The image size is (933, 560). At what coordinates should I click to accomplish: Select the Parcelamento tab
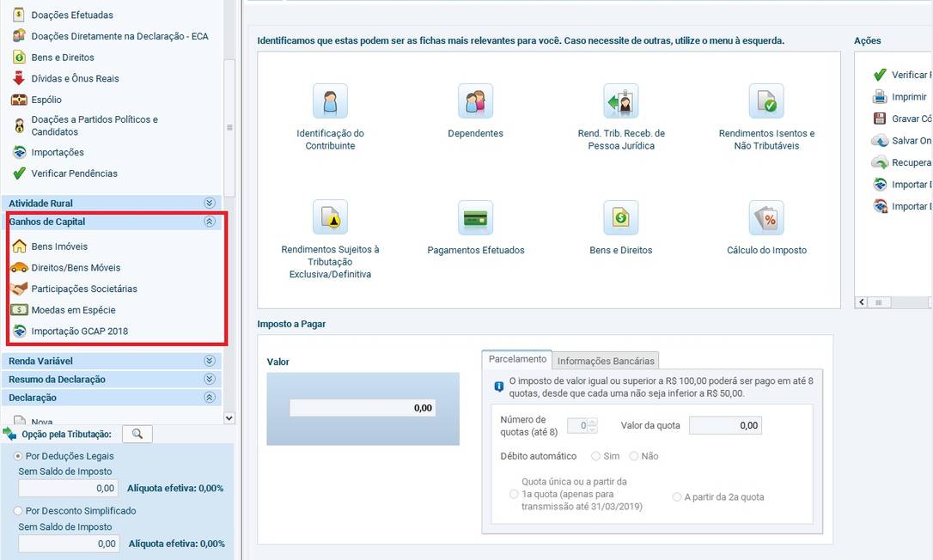click(x=517, y=360)
